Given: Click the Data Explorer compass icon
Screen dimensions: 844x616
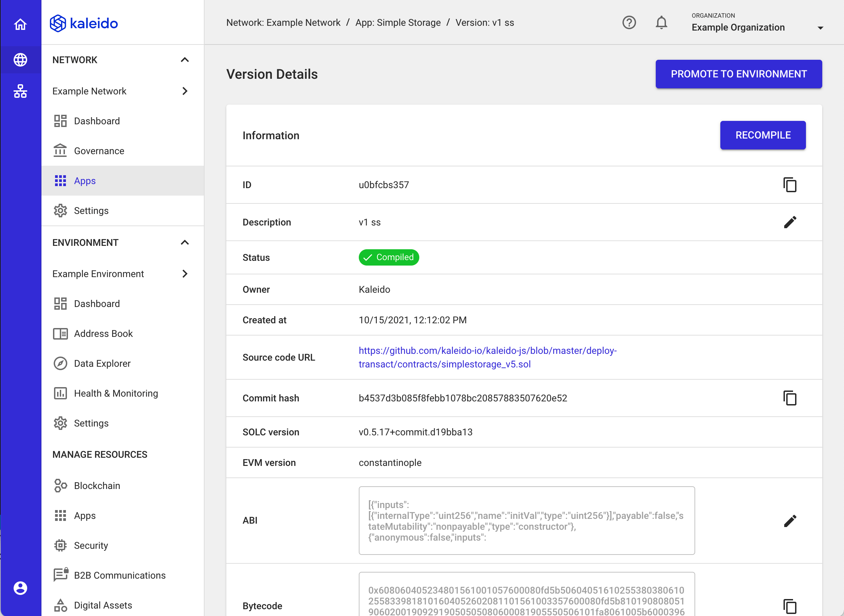Looking at the screenshot, I should tap(60, 363).
